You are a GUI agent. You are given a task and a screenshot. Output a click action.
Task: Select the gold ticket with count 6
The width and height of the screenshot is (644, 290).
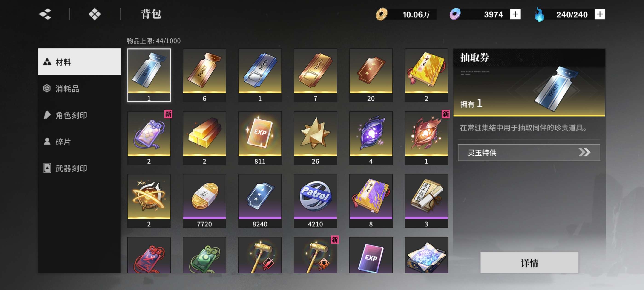click(x=204, y=75)
